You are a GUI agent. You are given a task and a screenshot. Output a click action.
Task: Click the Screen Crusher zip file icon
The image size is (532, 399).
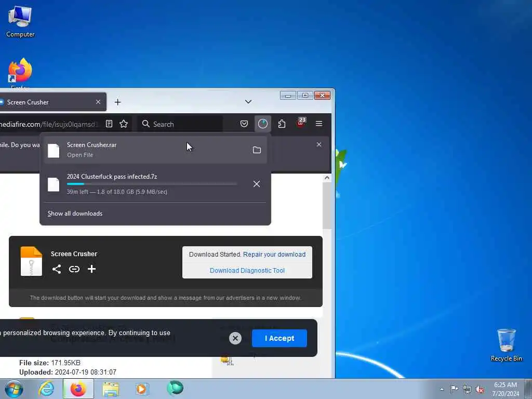tap(31, 261)
